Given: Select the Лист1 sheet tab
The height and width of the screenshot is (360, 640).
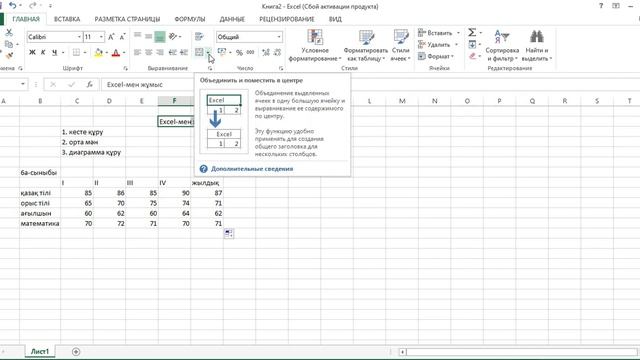Looking at the screenshot, I should click(40, 351).
